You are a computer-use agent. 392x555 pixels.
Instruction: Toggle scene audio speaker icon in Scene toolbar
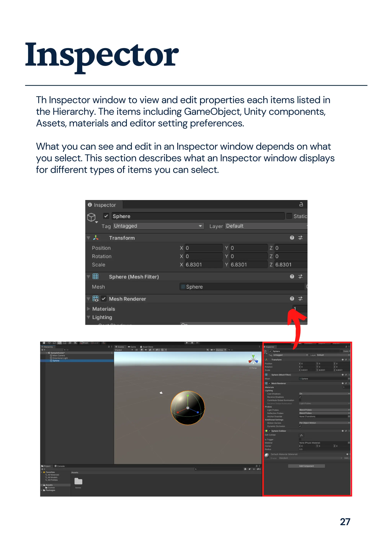tap(146, 350)
